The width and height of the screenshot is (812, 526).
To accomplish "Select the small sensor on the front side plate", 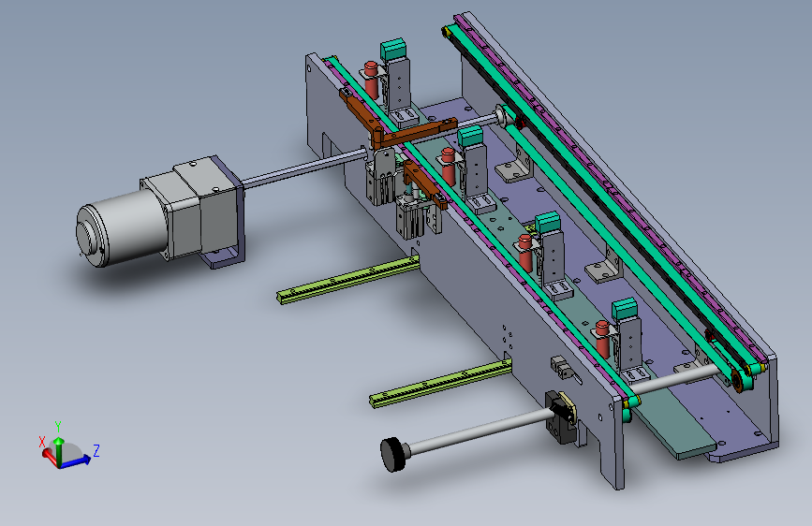I will click(x=562, y=367).
